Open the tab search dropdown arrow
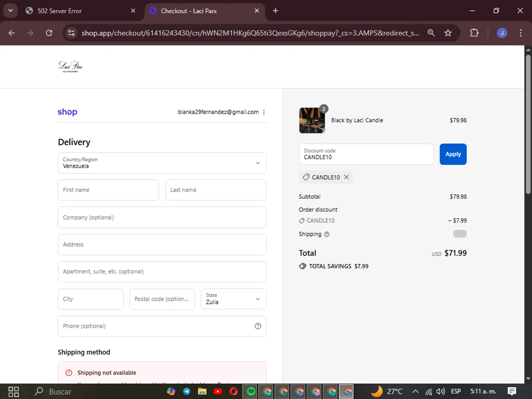 tap(11, 11)
